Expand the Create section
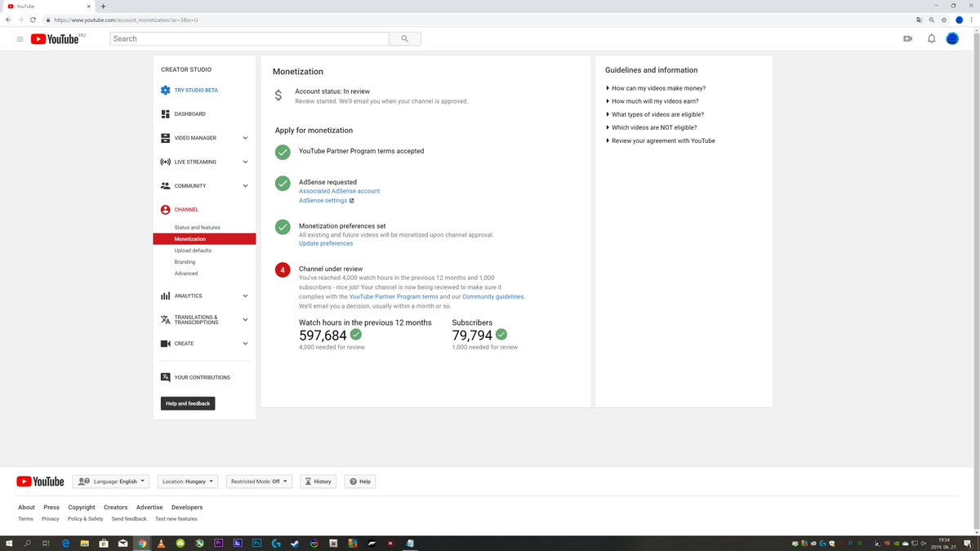This screenshot has height=551, width=980. coord(245,344)
